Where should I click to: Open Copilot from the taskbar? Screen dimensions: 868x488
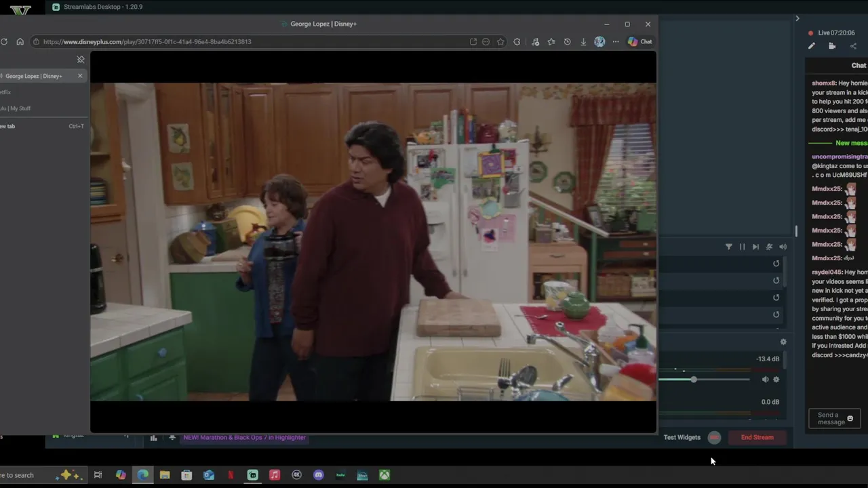pos(121,475)
